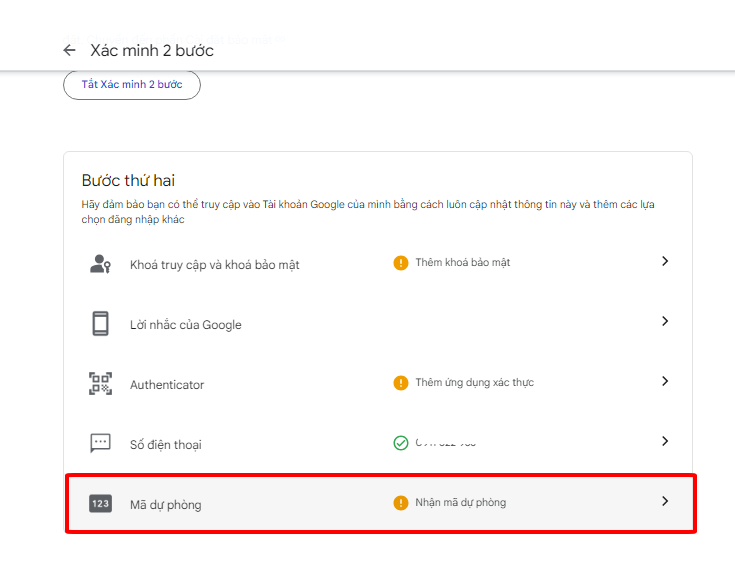Click the orange warning icon beside Thêm khoá bảo mật
735x561 pixels.
click(401, 263)
